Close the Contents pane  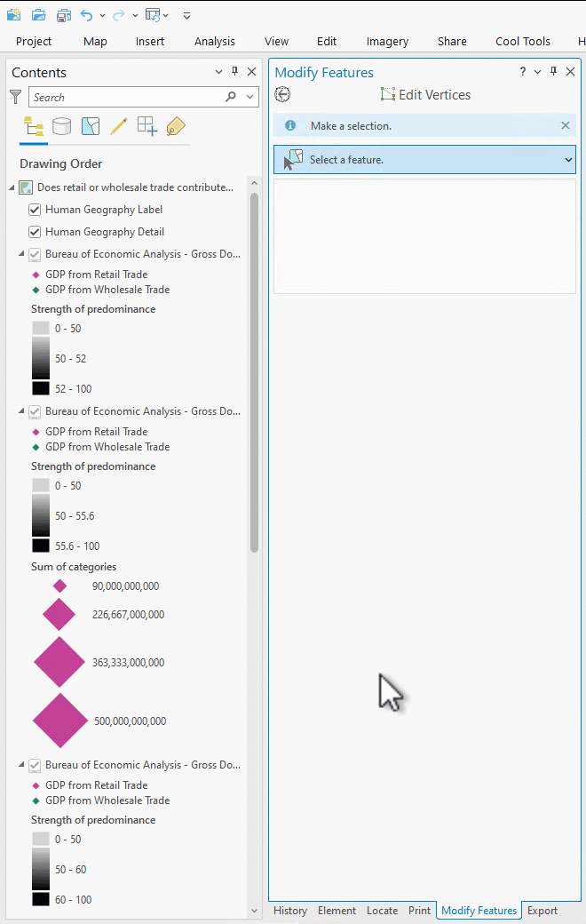click(251, 71)
